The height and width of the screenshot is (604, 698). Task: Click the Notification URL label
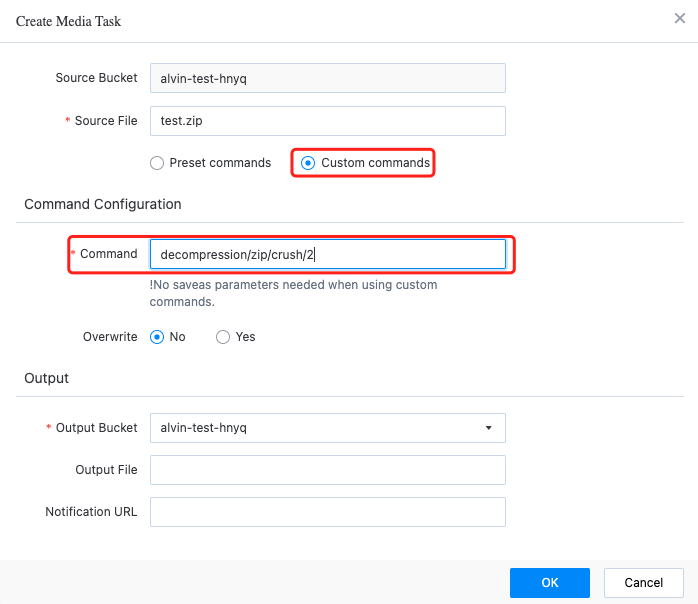[91, 512]
